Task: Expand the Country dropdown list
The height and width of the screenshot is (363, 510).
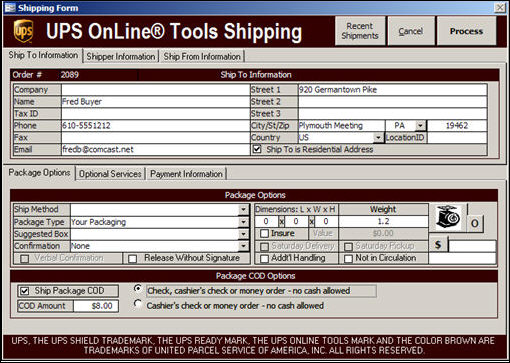Action: tap(378, 137)
